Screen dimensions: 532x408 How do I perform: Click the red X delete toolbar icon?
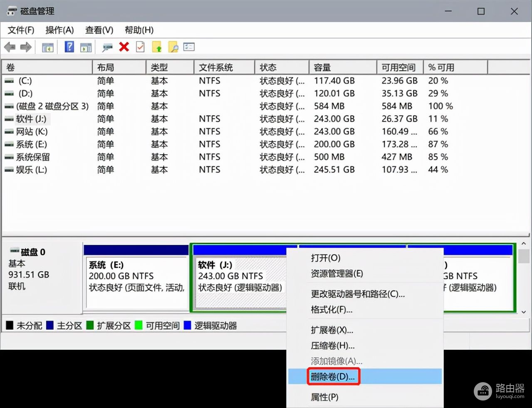[124, 47]
